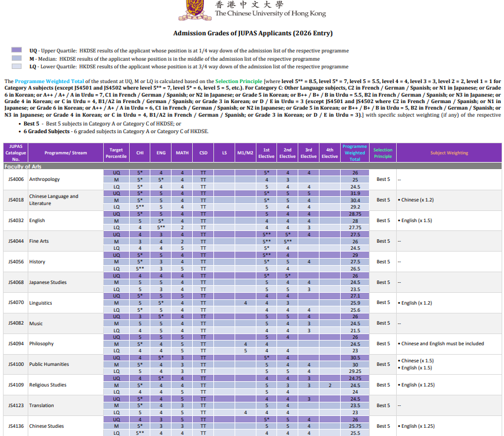Screen dimensions: 504x436
Task: Click the CUHK university emblem logo
Action: click(x=195, y=10)
